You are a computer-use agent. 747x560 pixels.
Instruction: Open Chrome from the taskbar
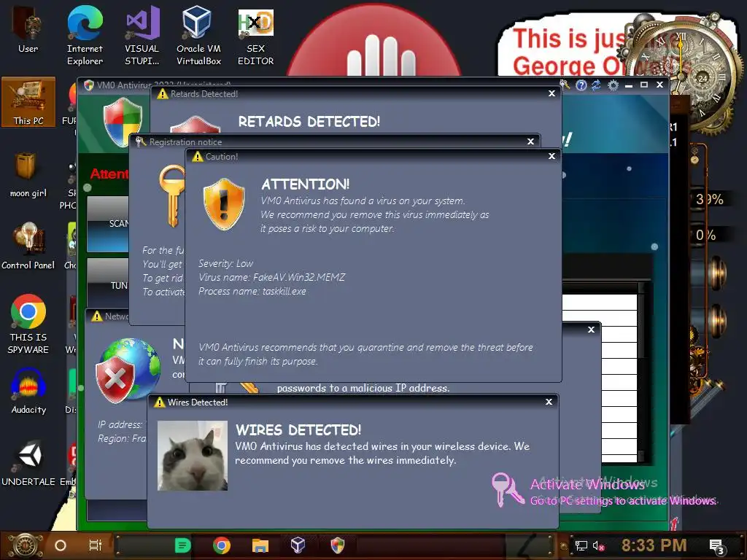222,545
